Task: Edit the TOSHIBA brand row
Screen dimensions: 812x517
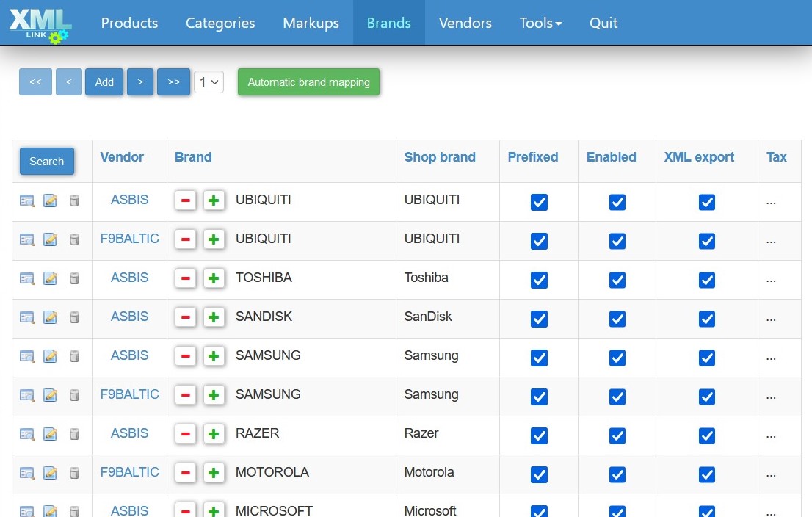Action: coord(50,278)
